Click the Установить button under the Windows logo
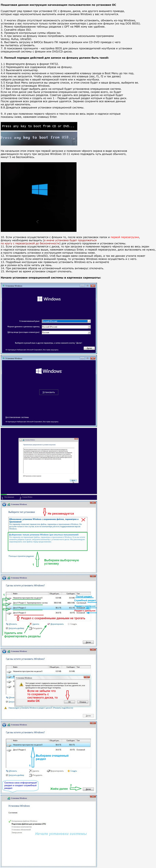Viewport: 156px width, 868px height. 49,392
